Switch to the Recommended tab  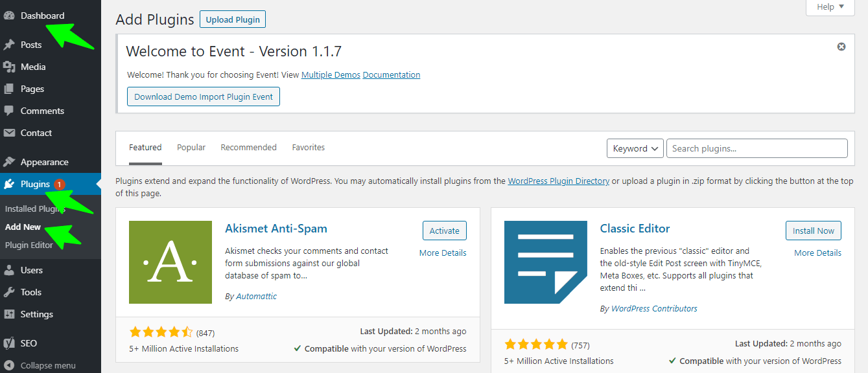[x=248, y=148]
